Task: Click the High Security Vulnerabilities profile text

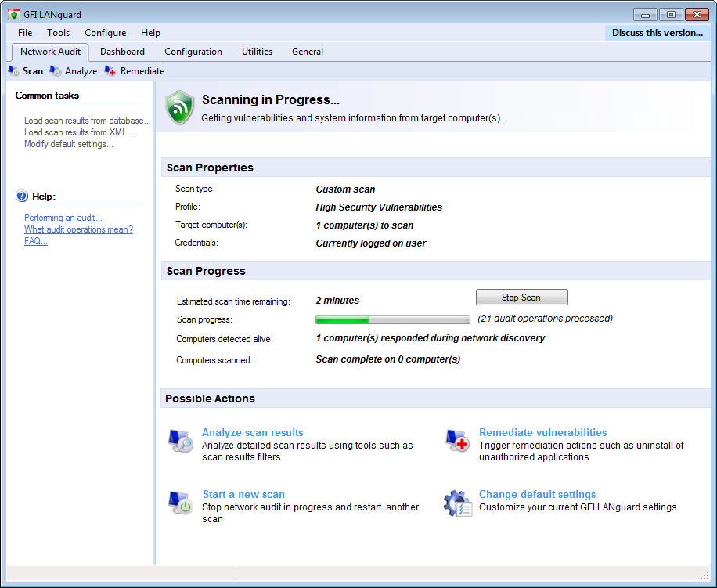Action: (x=379, y=207)
